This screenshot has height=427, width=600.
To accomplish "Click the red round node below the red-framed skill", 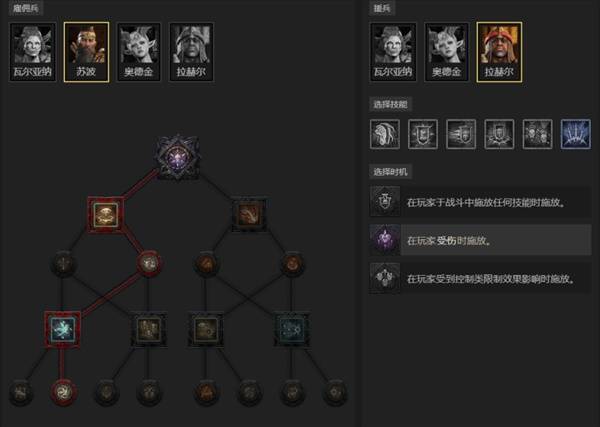I will (148, 264).
